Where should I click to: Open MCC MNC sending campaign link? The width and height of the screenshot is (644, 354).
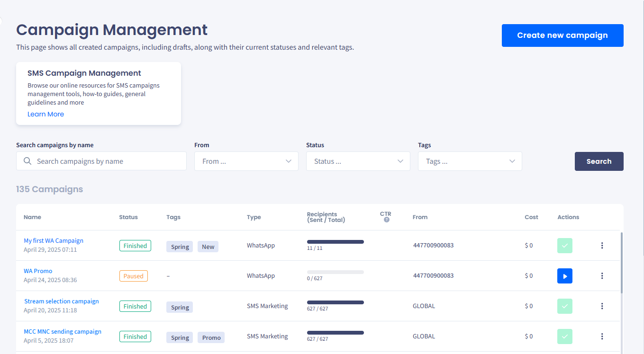63,332
